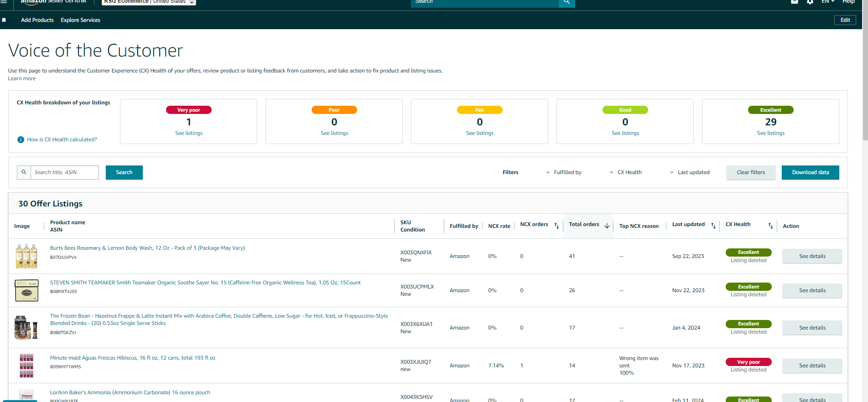
Task: Open LorAnn Baker's Ammonia product link
Action: 130,392
